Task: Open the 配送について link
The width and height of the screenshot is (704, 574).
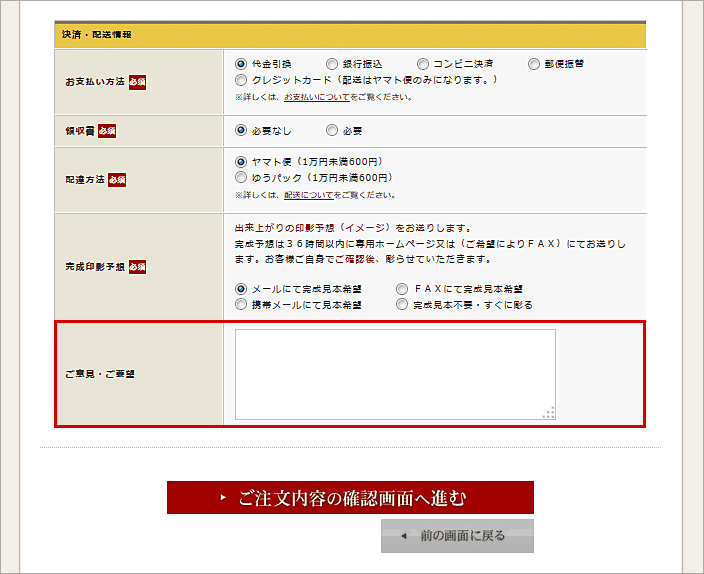Action: point(308,195)
